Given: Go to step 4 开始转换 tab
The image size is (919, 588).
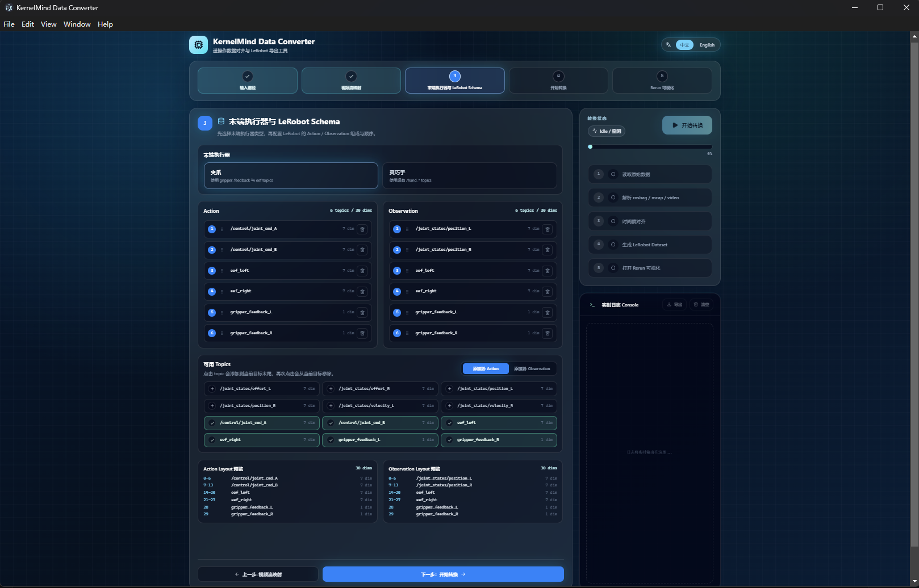Looking at the screenshot, I should (x=558, y=81).
